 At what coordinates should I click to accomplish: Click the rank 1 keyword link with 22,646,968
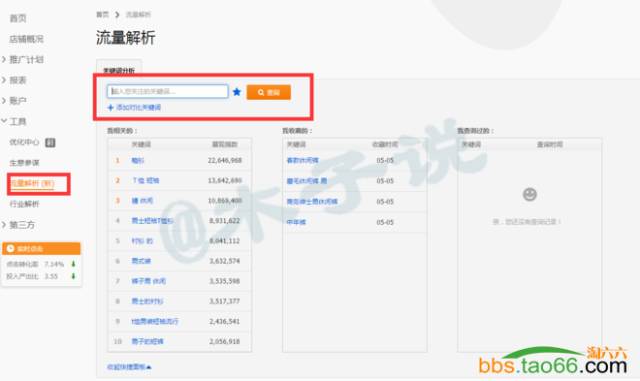click(138, 160)
